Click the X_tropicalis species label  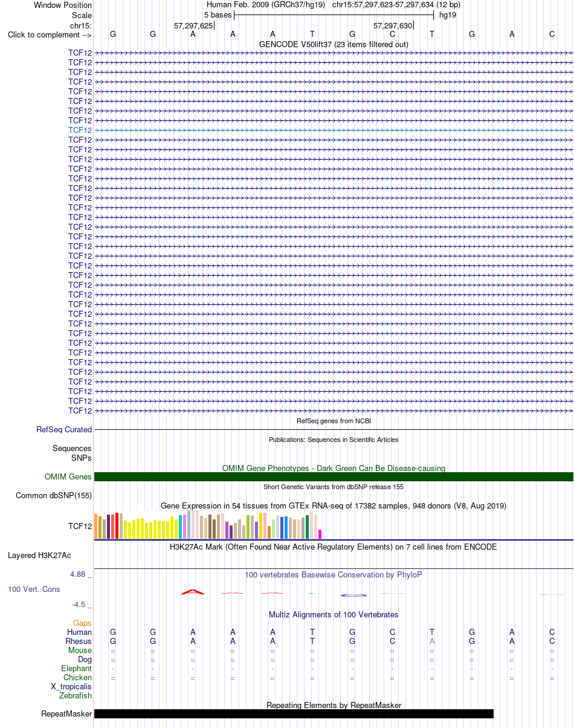(71, 686)
